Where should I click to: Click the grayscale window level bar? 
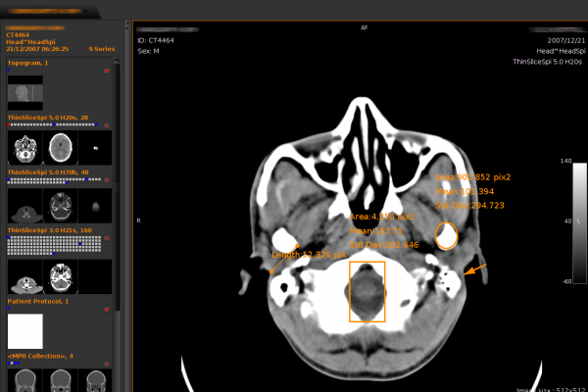[x=566, y=220]
